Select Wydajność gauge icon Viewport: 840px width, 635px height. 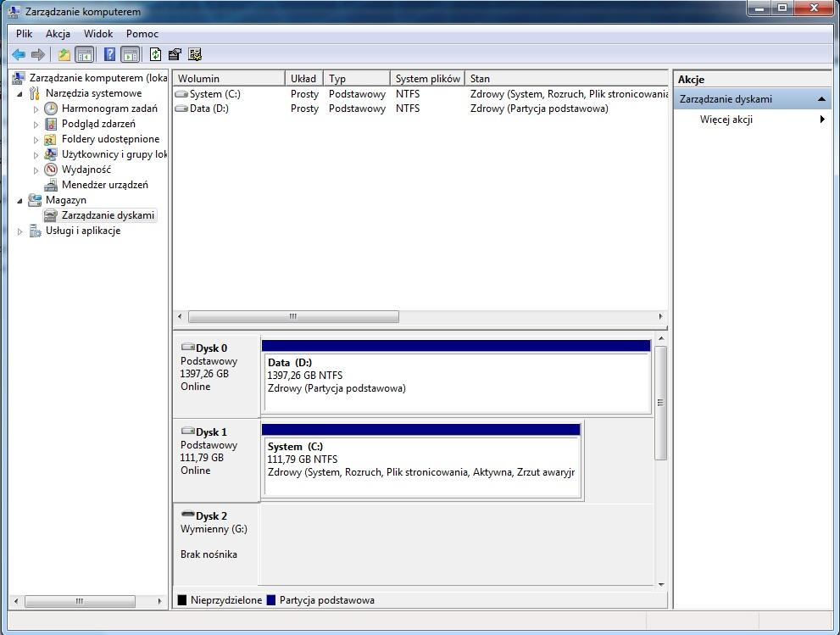pos(51,170)
